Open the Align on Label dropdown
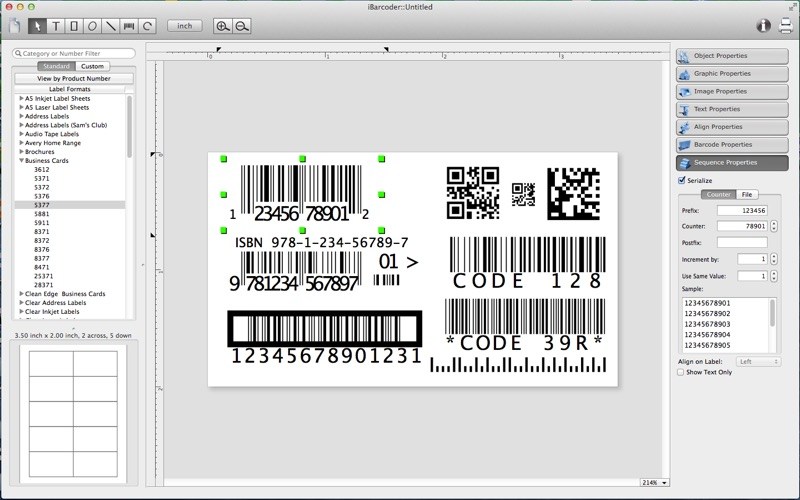 click(758, 361)
